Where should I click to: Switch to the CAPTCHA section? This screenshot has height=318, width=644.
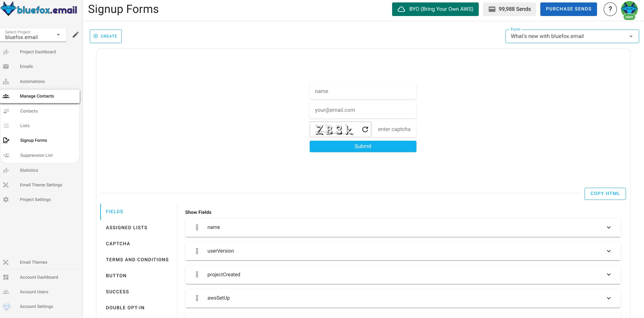tap(118, 243)
